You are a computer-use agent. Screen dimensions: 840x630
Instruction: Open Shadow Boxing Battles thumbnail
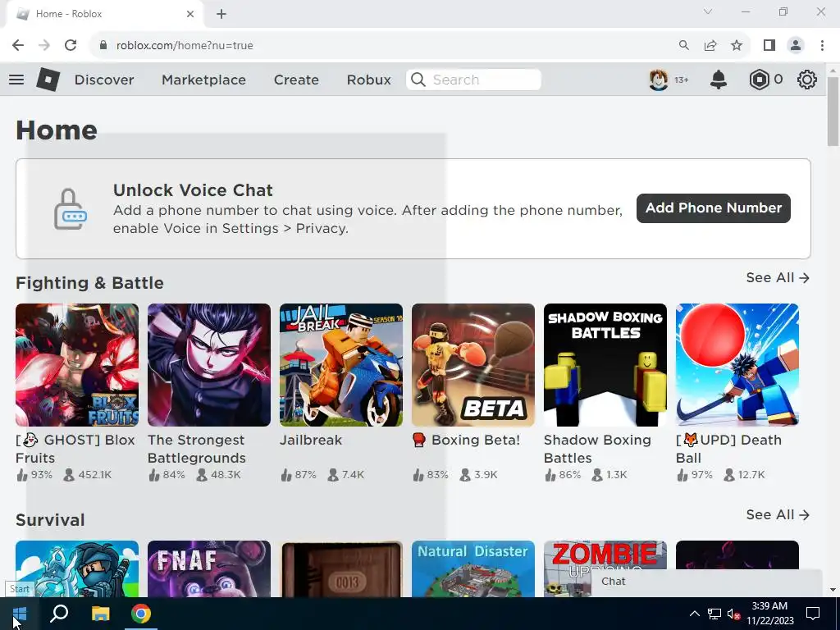[605, 365]
